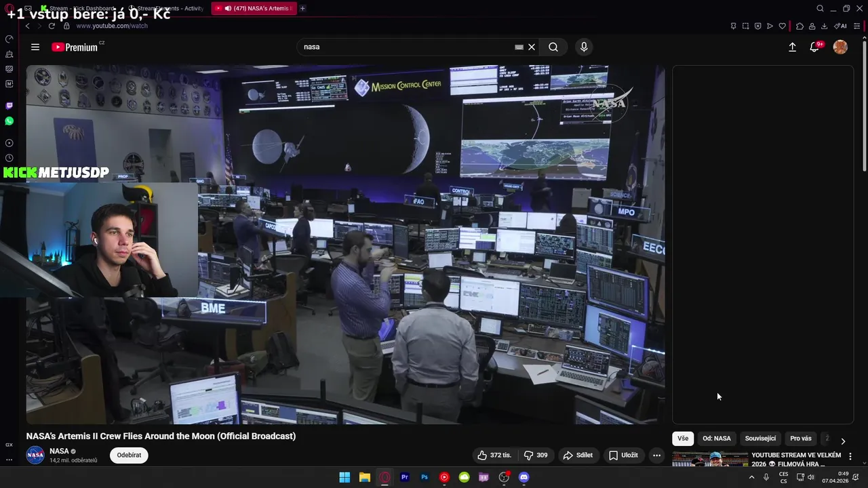868x488 pixels.
Task: Switch to the StreamElements - Activity tab
Action: tap(166, 8)
